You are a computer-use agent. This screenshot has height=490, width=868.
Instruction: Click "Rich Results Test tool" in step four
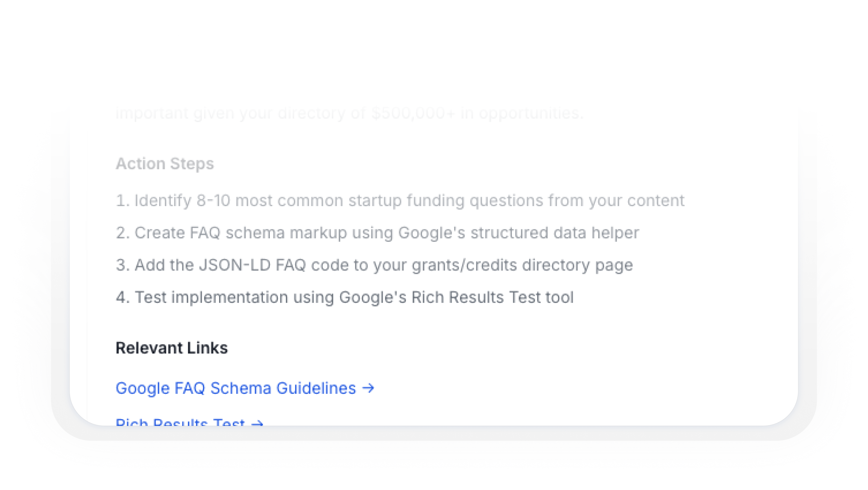pyautogui.click(x=492, y=297)
